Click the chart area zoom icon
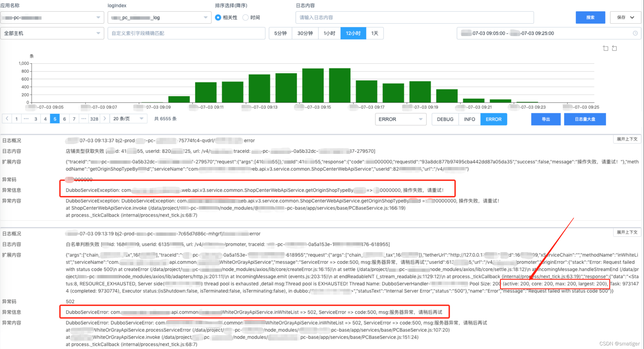This screenshot has width=644, height=349. coord(605,48)
